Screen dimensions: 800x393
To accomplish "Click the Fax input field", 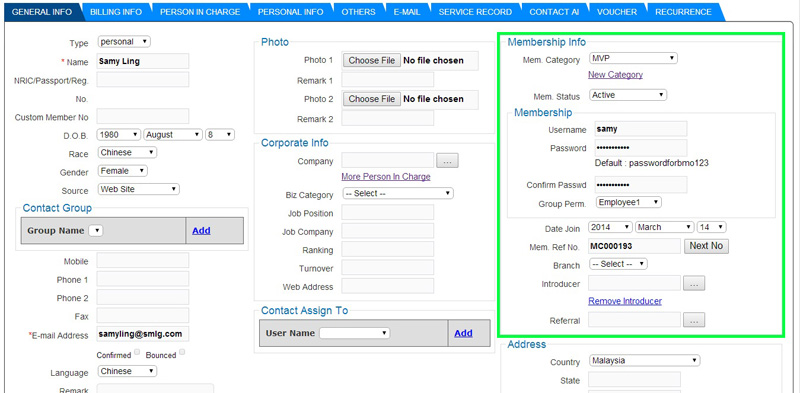I will point(143,316).
